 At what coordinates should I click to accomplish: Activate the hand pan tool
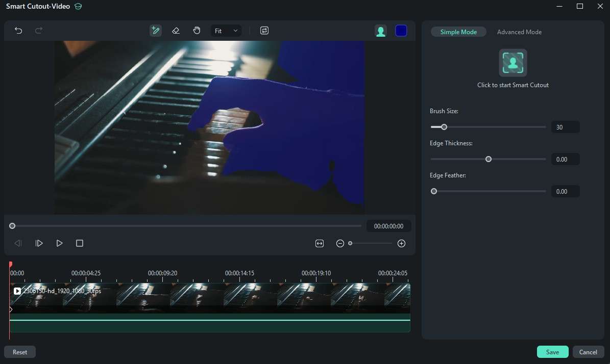point(197,31)
